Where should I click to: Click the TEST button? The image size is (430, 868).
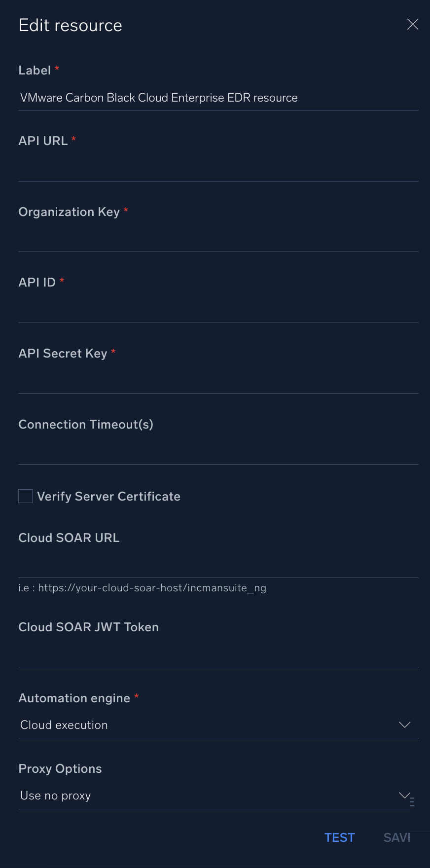click(x=339, y=837)
